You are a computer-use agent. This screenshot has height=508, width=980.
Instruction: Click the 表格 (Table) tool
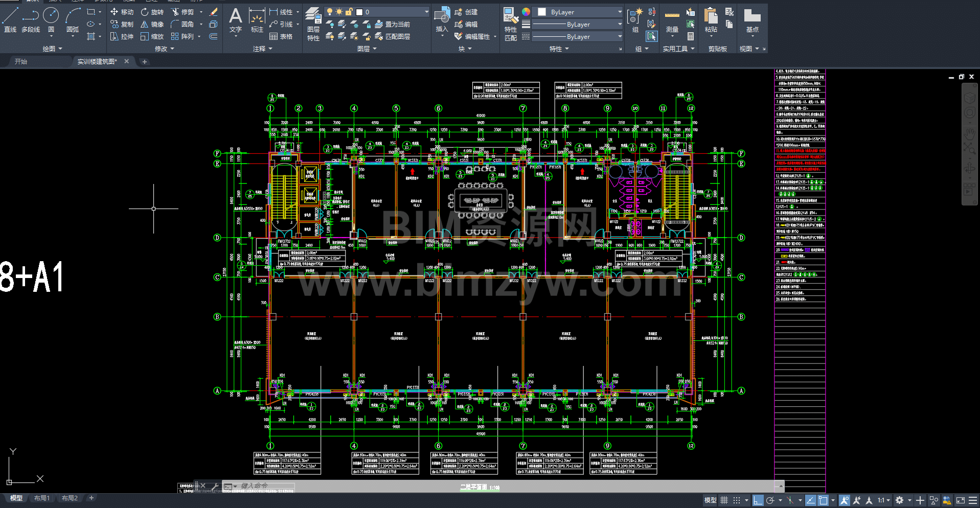(281, 36)
